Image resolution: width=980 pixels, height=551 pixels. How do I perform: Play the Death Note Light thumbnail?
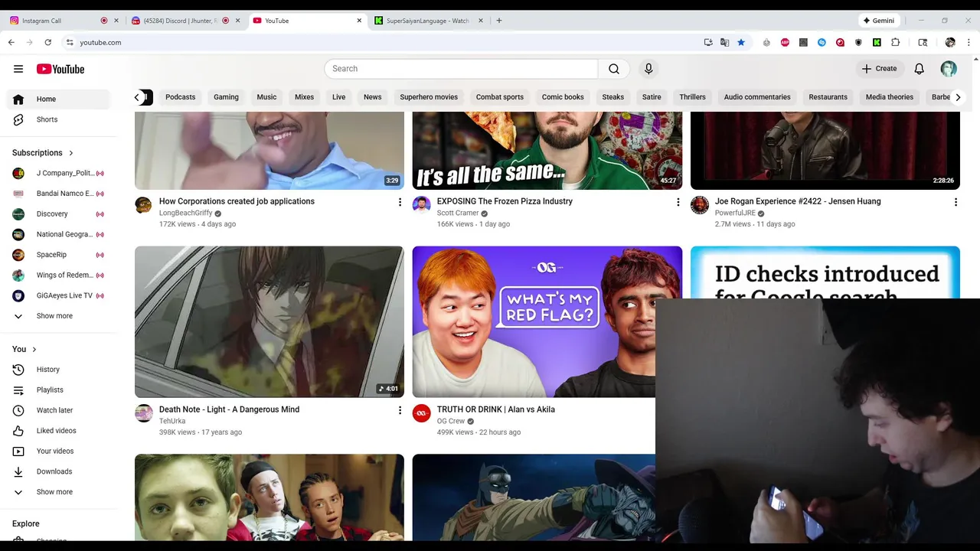pyautogui.click(x=269, y=321)
